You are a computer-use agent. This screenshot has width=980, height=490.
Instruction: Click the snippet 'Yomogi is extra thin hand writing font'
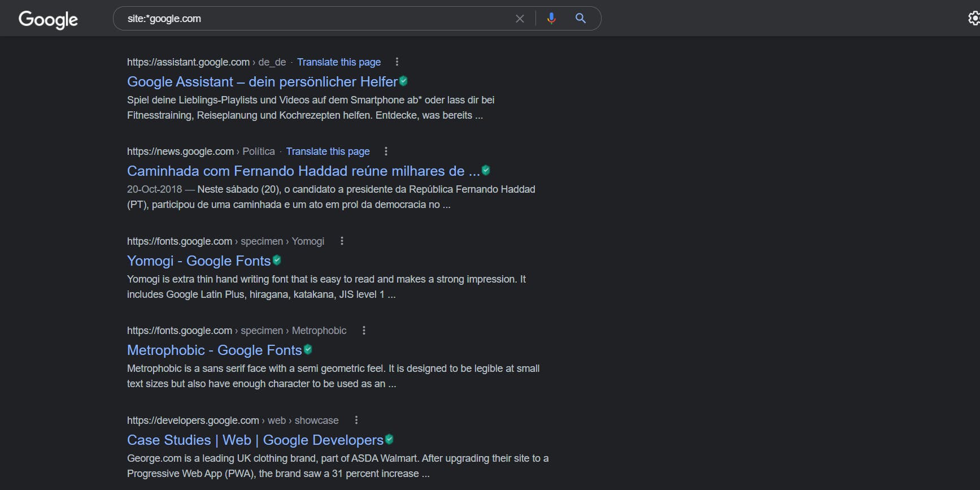pyautogui.click(x=326, y=287)
